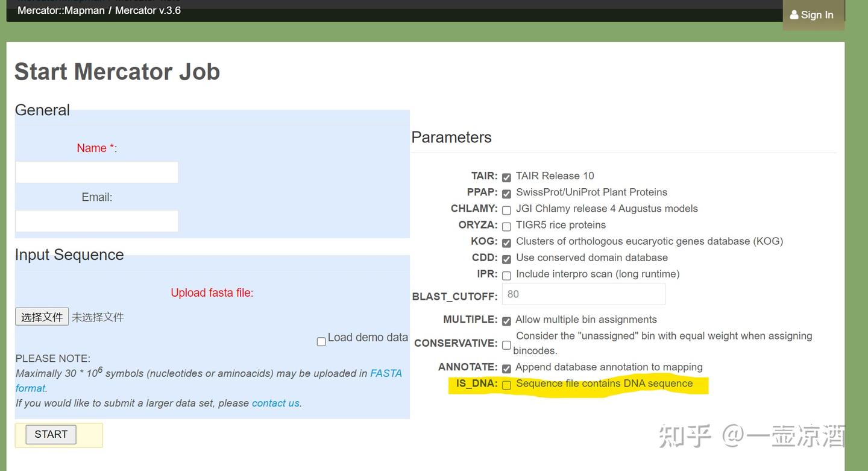Screen dimensions: 868x471
Task: Disable the CDD conserved domain database option
Action: tap(506, 259)
